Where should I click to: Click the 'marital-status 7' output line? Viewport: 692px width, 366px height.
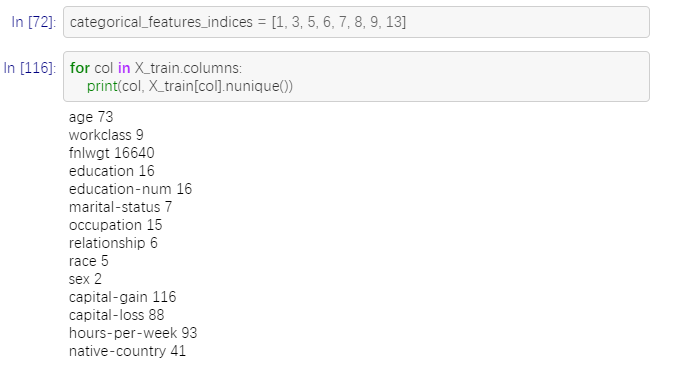[120, 207]
